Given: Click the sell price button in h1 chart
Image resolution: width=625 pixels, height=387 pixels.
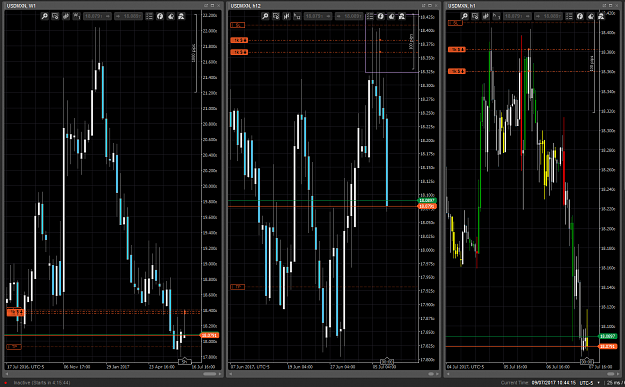Looking at the screenshot, I should coord(517,16).
